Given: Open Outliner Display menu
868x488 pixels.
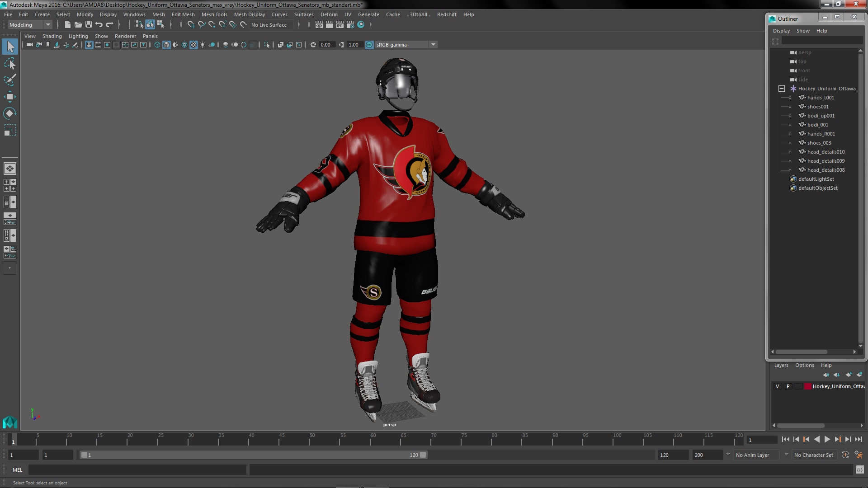Looking at the screenshot, I should [781, 31].
